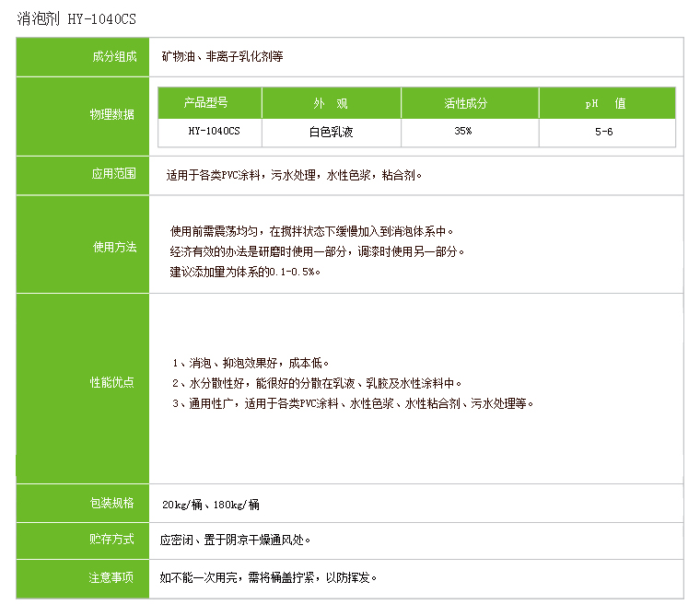700x616 pixels.
Task: Select the 贮存方式 row label
Action: (112, 540)
